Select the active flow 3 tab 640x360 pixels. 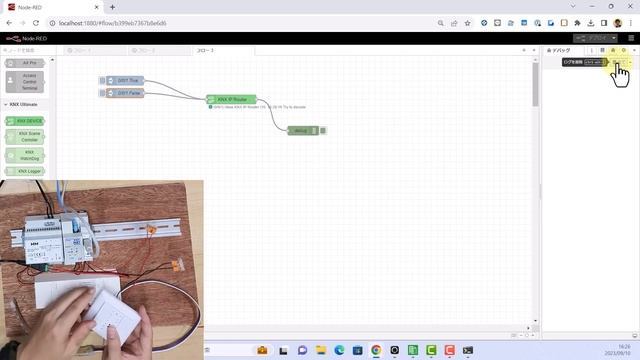click(223, 51)
